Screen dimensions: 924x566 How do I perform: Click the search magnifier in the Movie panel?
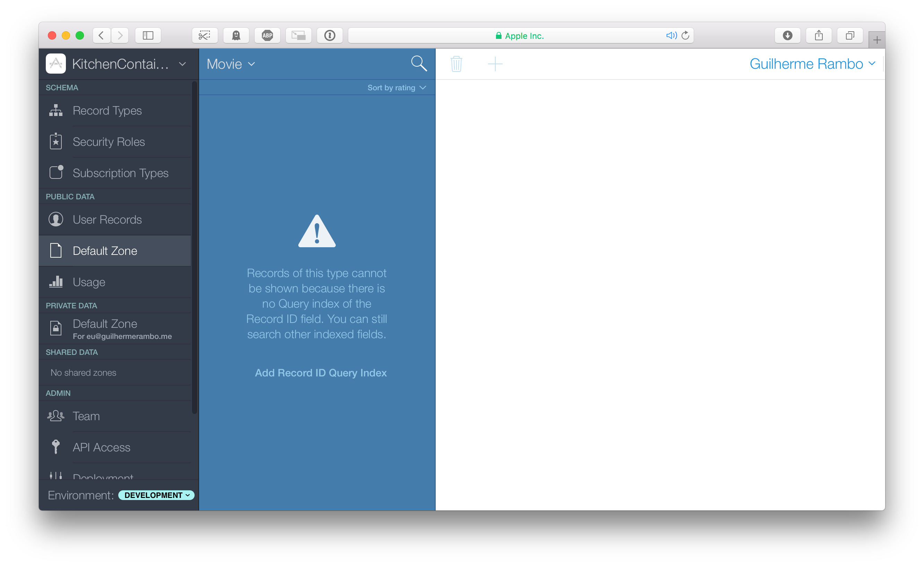(x=419, y=64)
